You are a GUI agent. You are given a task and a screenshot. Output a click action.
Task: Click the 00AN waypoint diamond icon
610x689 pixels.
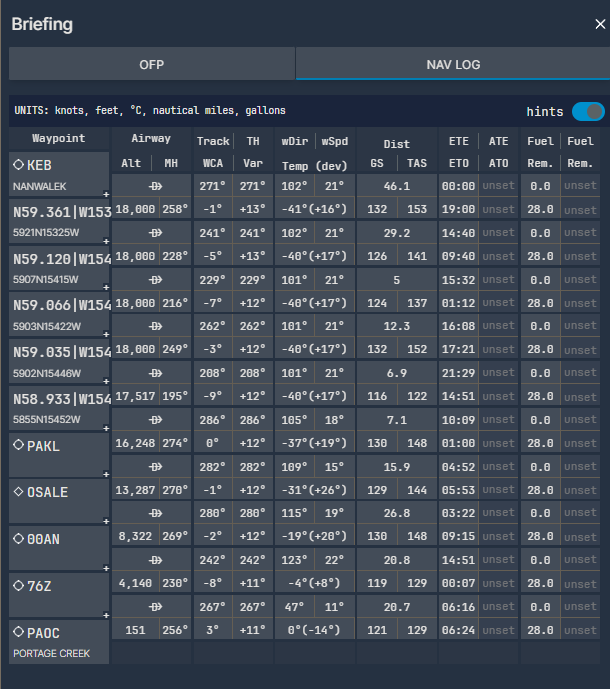click(18, 539)
